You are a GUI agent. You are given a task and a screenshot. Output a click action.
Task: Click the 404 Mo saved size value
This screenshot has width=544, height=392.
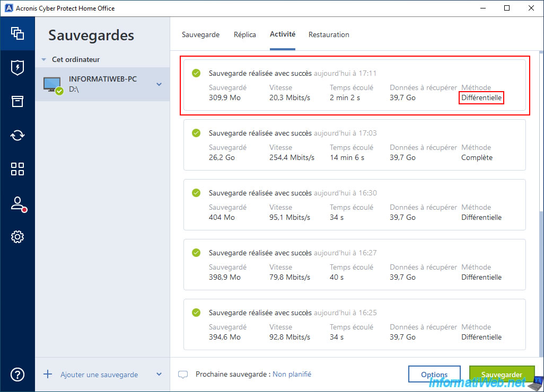click(222, 217)
